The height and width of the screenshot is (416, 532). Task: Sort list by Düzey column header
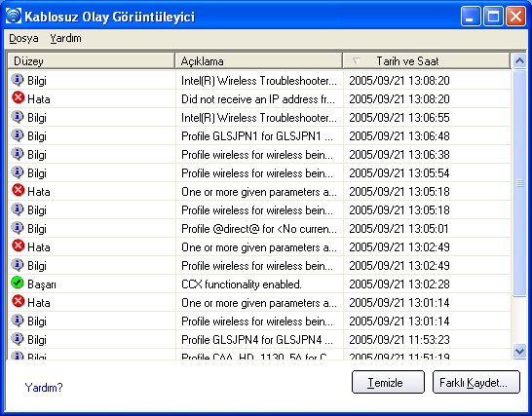tap(91, 61)
